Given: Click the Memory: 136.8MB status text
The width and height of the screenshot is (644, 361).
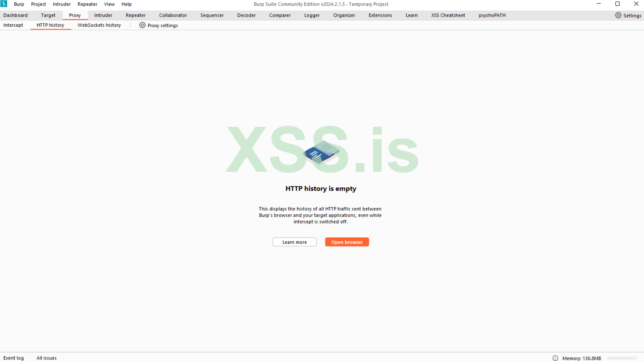Looking at the screenshot, I should click(x=582, y=358).
